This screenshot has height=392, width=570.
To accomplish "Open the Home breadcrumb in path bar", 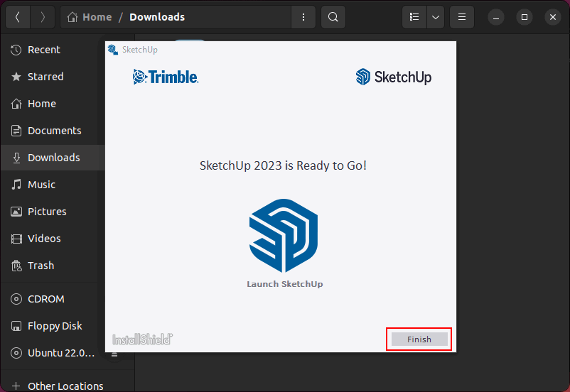I will click(90, 17).
